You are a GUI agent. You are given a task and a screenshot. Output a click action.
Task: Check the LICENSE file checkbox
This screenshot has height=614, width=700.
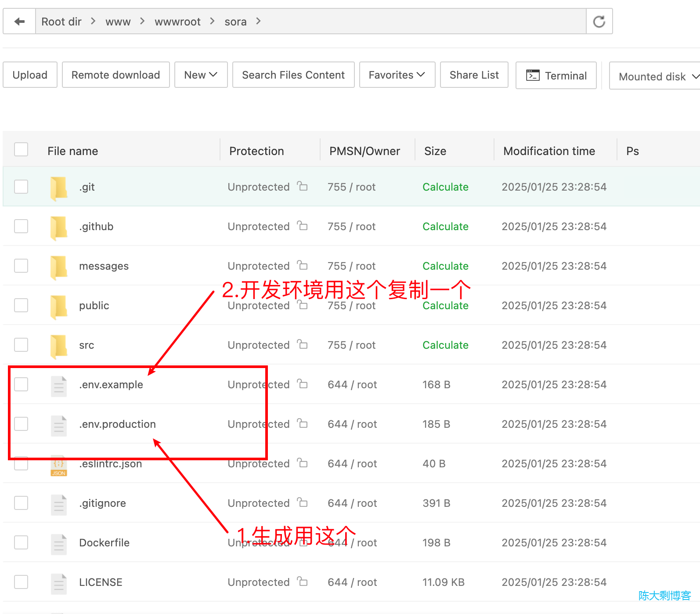coord(21,582)
